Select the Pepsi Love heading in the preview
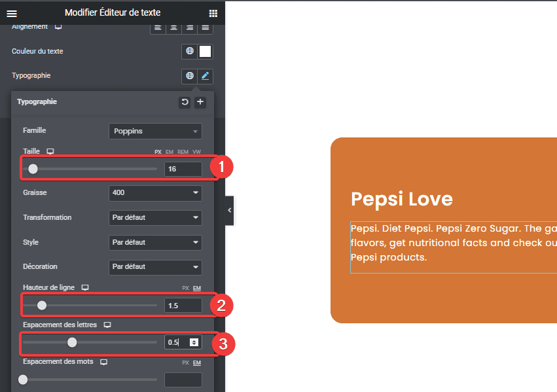This screenshot has height=392, width=557. coord(402,199)
